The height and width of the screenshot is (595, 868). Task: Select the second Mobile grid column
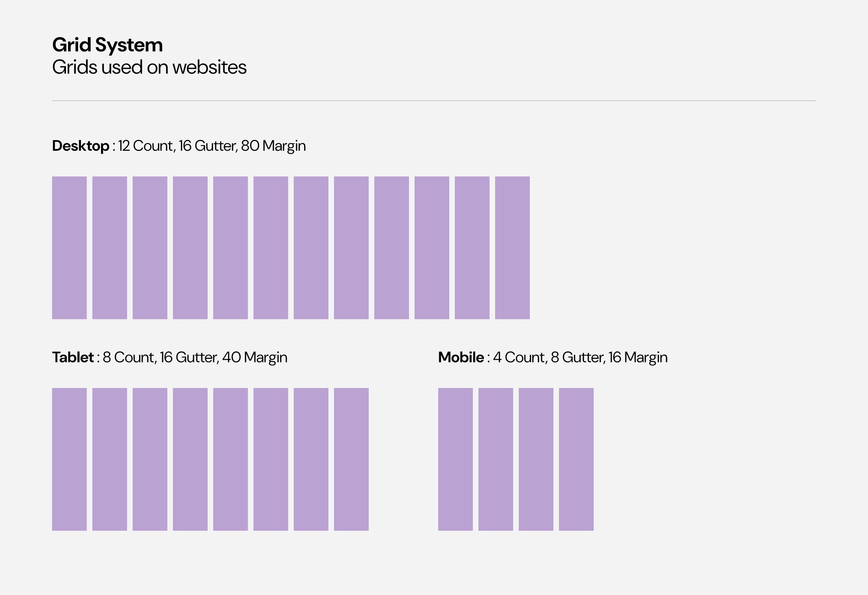coord(495,459)
